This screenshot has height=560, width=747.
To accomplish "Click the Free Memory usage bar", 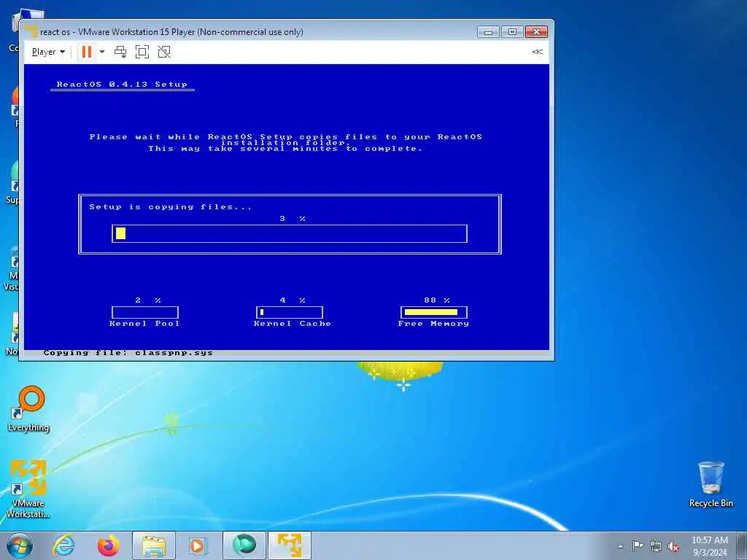I will [433, 312].
